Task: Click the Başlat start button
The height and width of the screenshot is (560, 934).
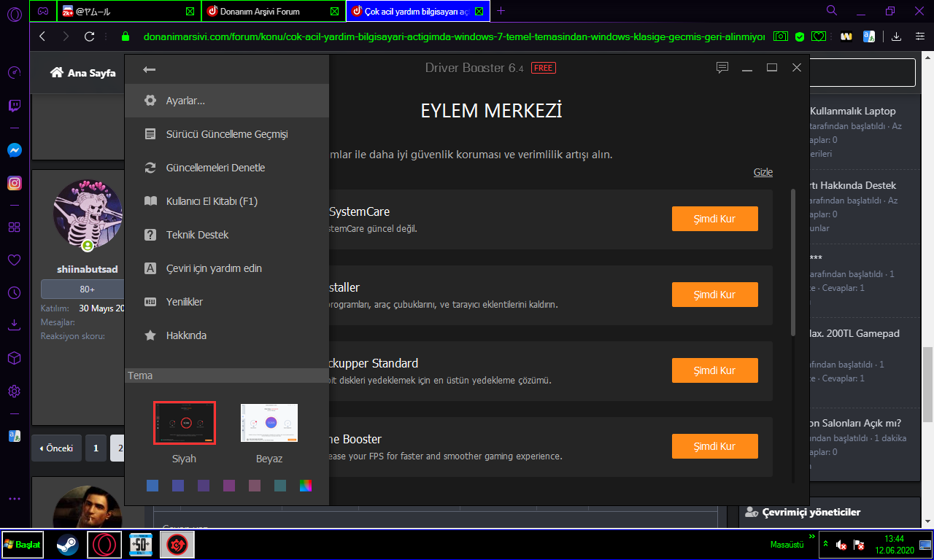Action: point(22,545)
